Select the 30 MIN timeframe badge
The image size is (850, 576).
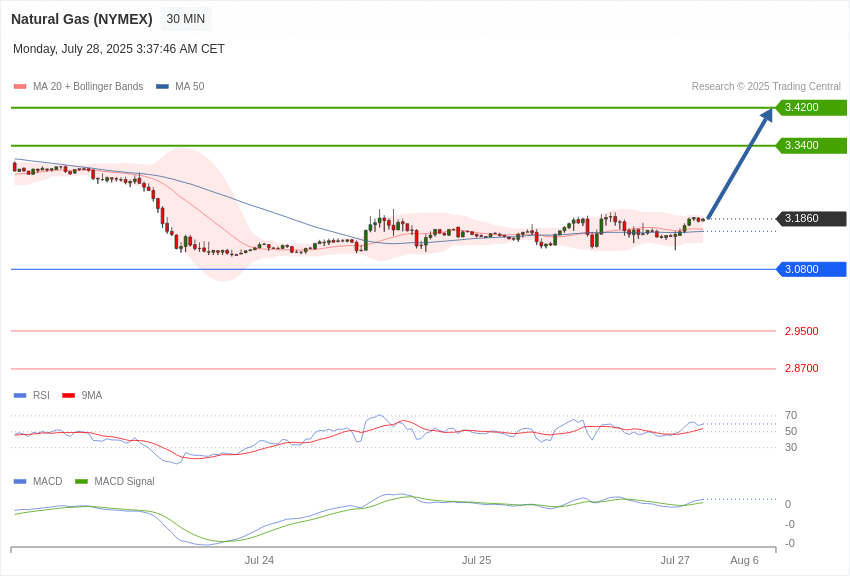[x=186, y=19]
